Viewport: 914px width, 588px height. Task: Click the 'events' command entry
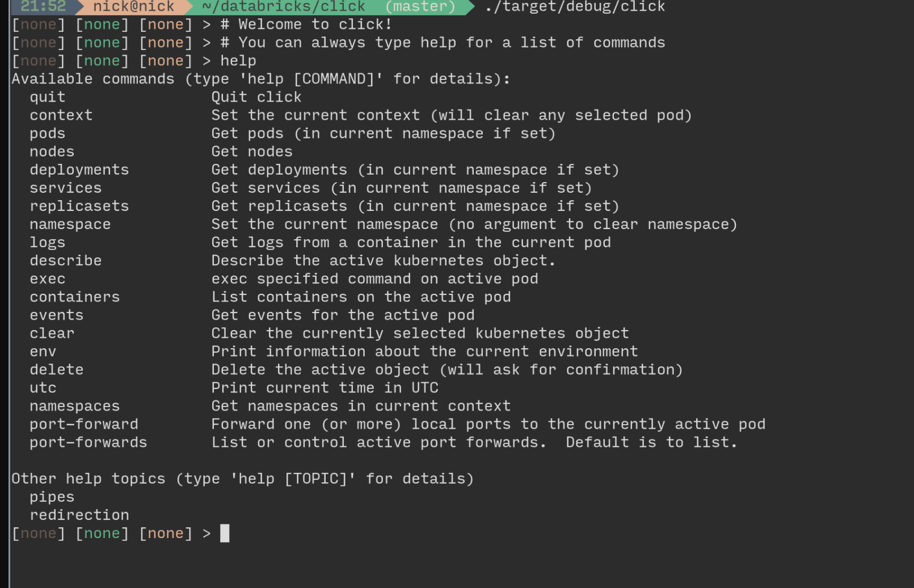(57, 315)
